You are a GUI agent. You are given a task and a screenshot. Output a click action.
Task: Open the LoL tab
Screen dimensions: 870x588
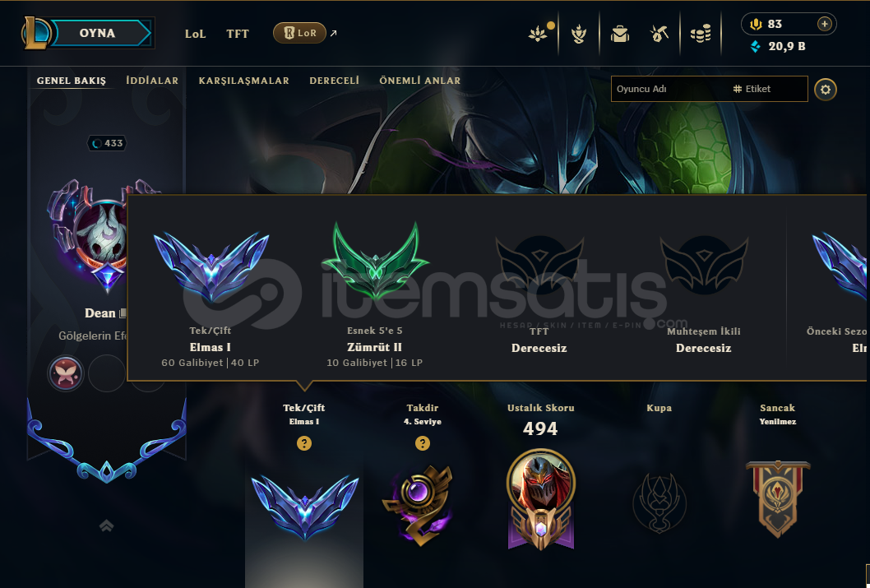click(196, 34)
